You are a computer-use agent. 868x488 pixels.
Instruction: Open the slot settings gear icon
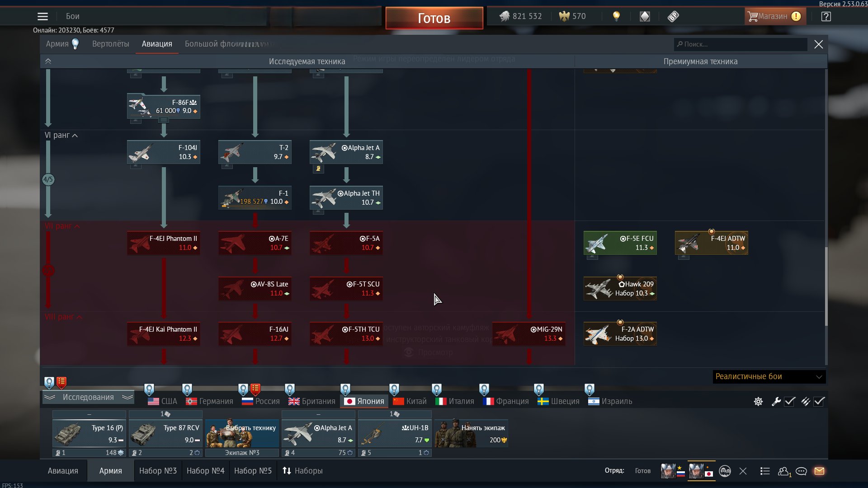coord(758,401)
